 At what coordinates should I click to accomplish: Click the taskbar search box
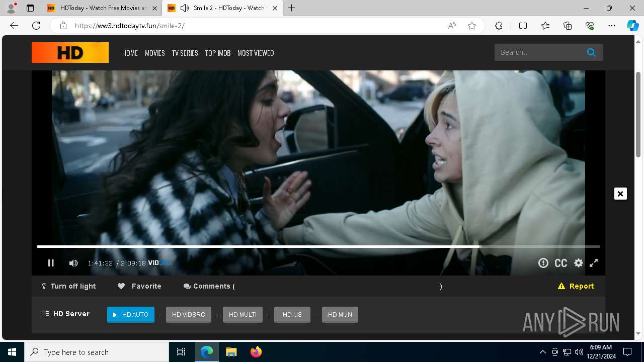[97, 352]
